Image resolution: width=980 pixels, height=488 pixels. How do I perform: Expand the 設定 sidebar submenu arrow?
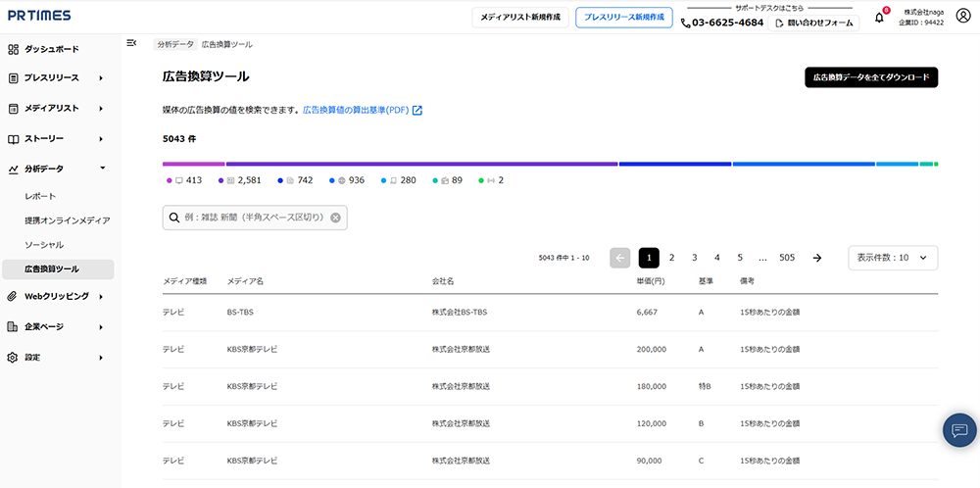coord(101,358)
